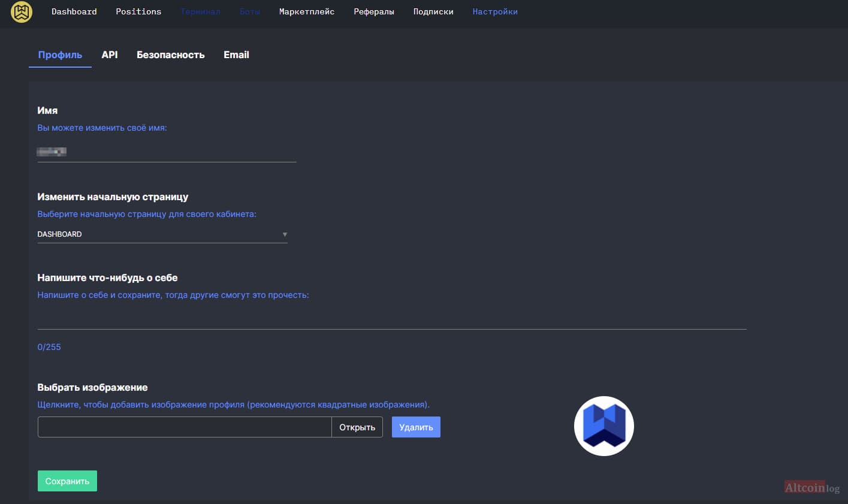This screenshot has width=848, height=504.
Task: Click the 0/255 character counter
Action: [49, 347]
